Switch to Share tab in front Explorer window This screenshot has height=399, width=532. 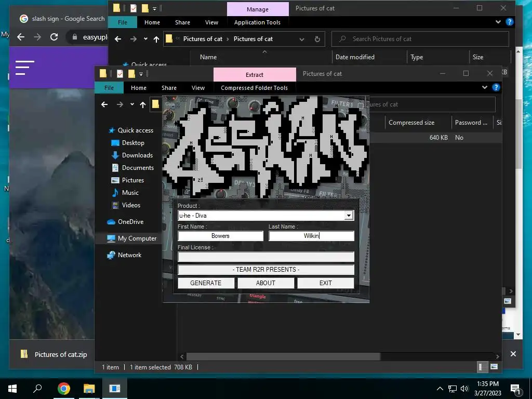pyautogui.click(x=169, y=88)
